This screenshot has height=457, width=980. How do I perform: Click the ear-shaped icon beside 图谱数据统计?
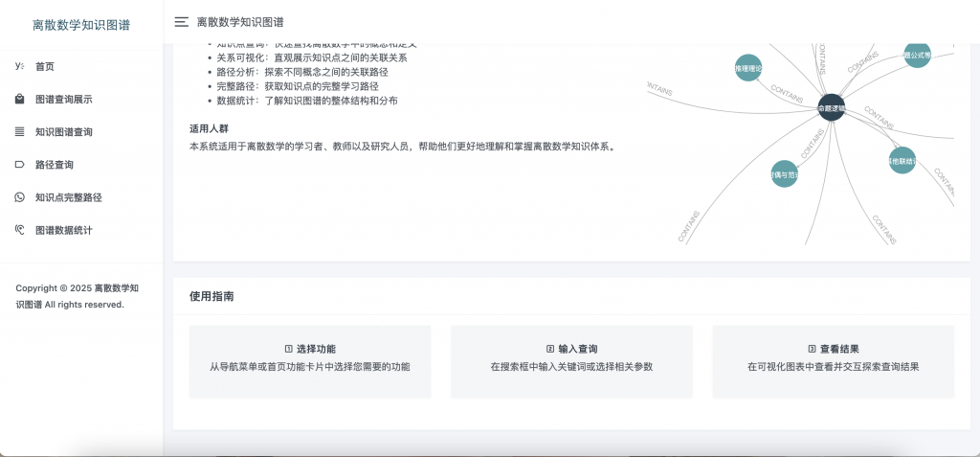[19, 230]
